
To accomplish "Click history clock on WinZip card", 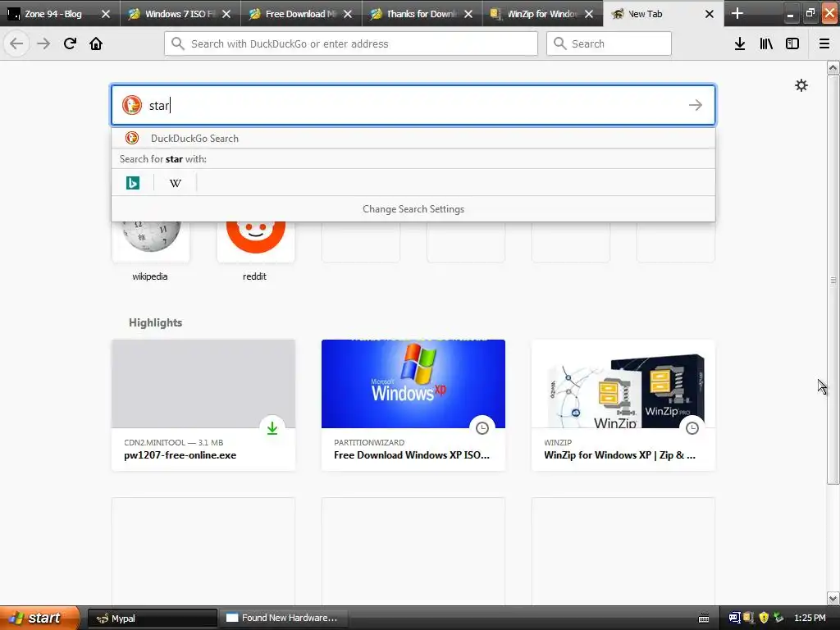I will pos(692,428).
